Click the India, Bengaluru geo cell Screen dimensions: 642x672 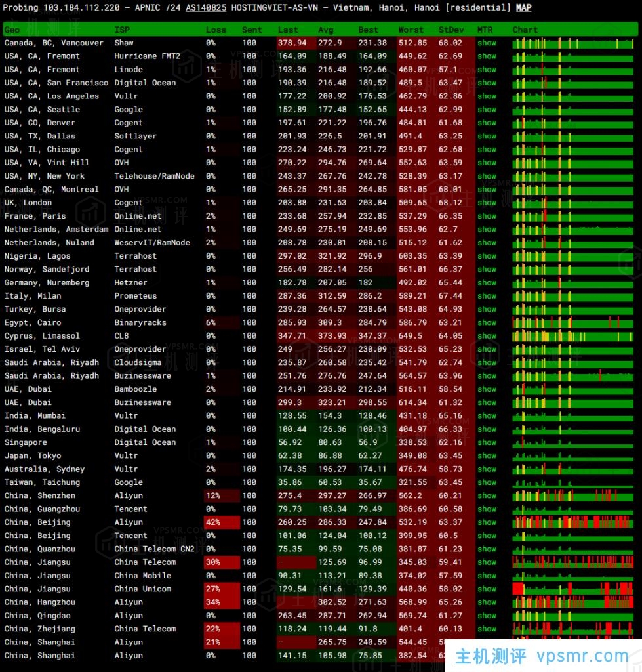[42, 429]
